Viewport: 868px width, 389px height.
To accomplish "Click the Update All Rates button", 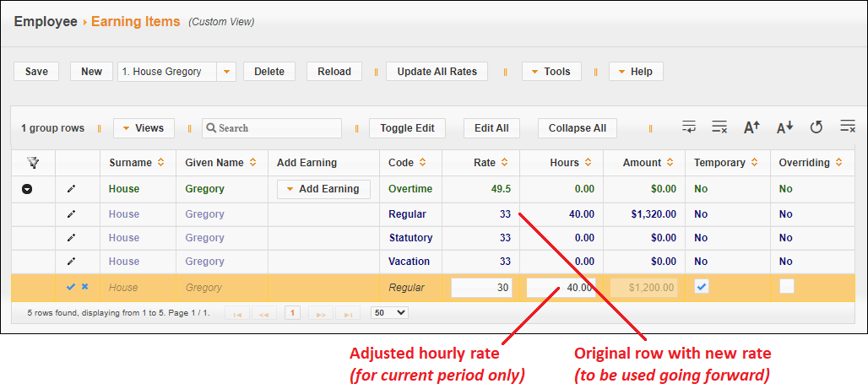I will tap(437, 72).
